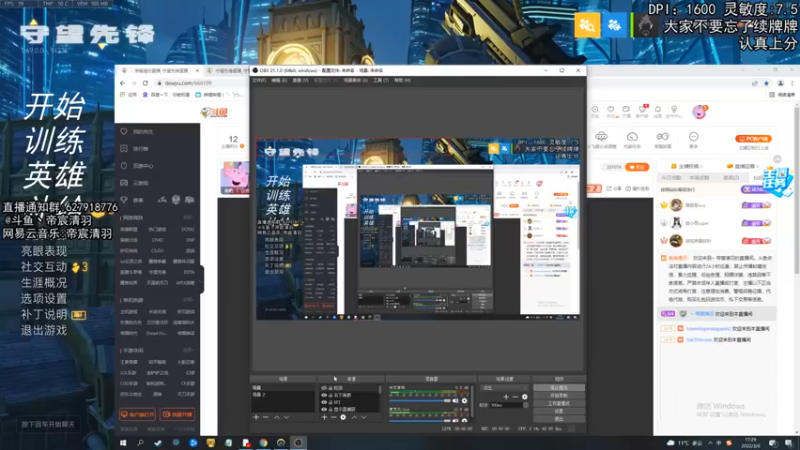
Task: Open OBS 帮助(H) menu
Action: [402, 80]
